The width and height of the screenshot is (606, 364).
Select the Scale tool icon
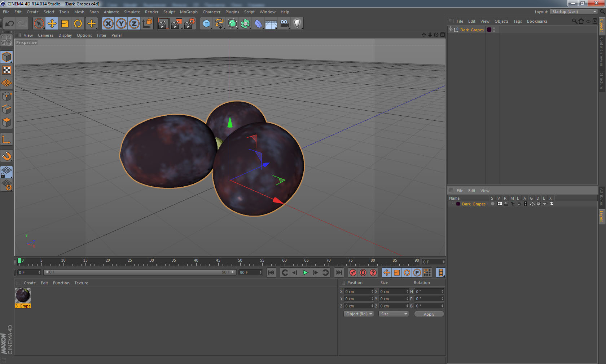[65, 24]
